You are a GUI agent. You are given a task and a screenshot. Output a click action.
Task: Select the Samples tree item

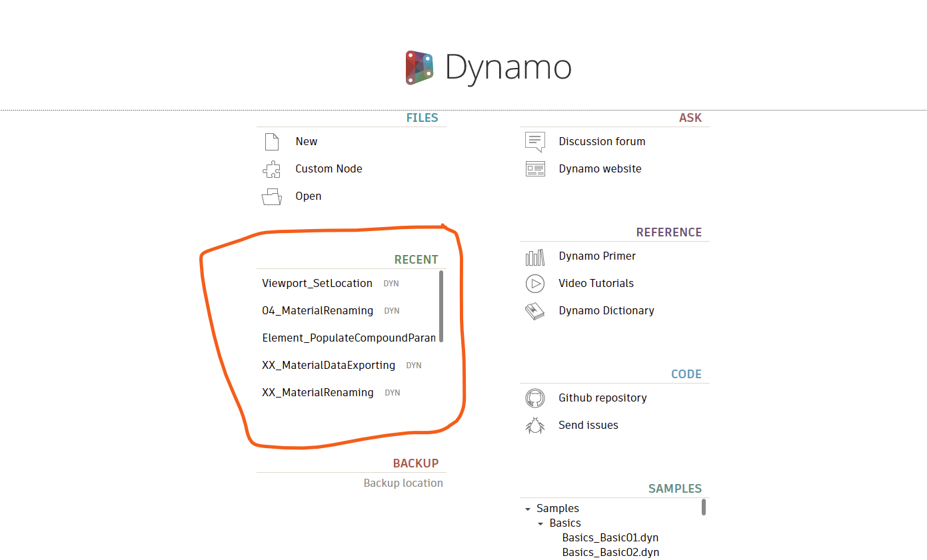click(x=558, y=509)
